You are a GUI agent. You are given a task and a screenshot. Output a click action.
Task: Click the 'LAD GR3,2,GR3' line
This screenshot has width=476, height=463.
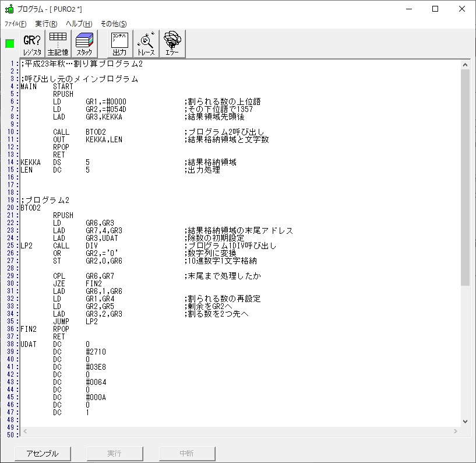tap(88, 314)
